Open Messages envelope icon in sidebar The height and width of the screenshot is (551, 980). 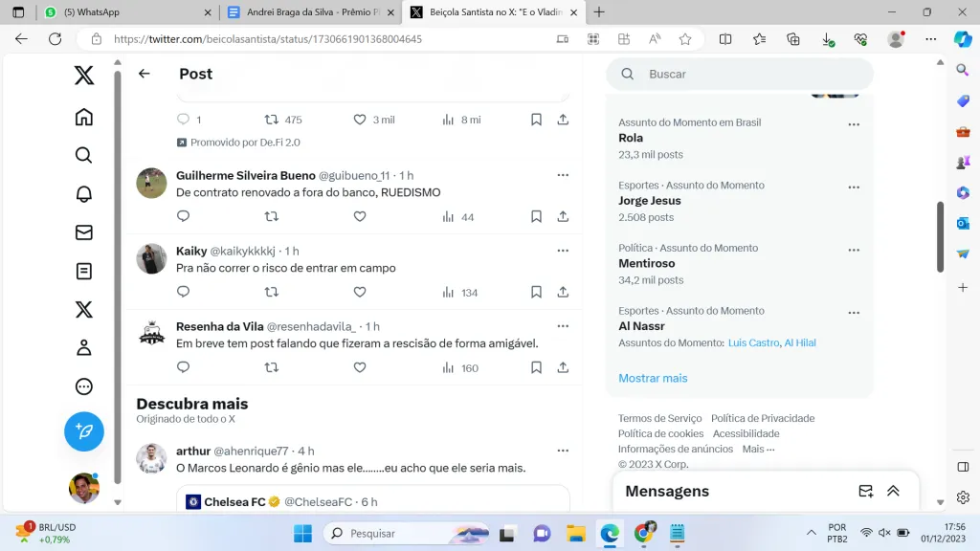(x=84, y=232)
